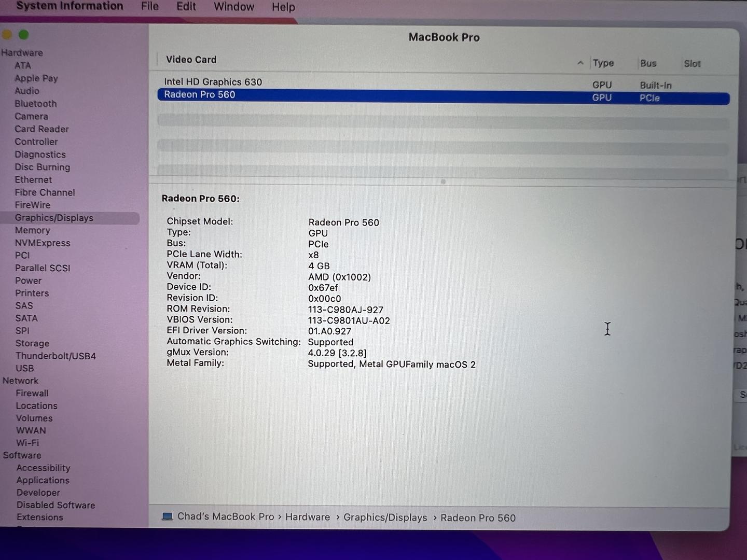
Task: Sort by the Video Card column header
Action: coord(191,60)
